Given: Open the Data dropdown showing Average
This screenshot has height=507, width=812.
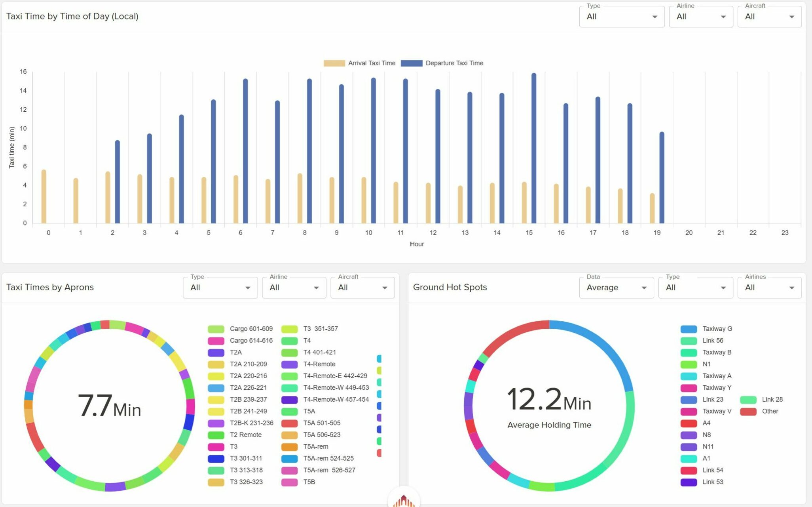Looking at the screenshot, I should pyautogui.click(x=616, y=288).
